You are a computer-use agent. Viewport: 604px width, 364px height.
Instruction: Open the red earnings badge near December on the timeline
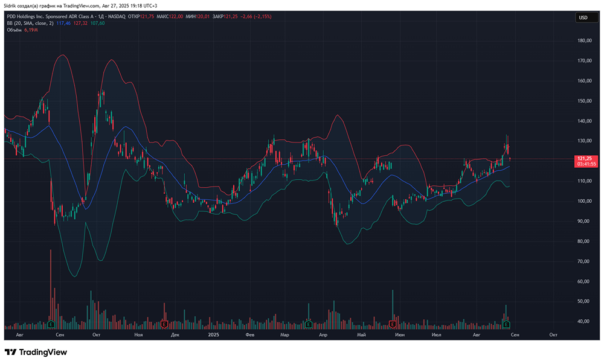pyautogui.click(x=163, y=324)
